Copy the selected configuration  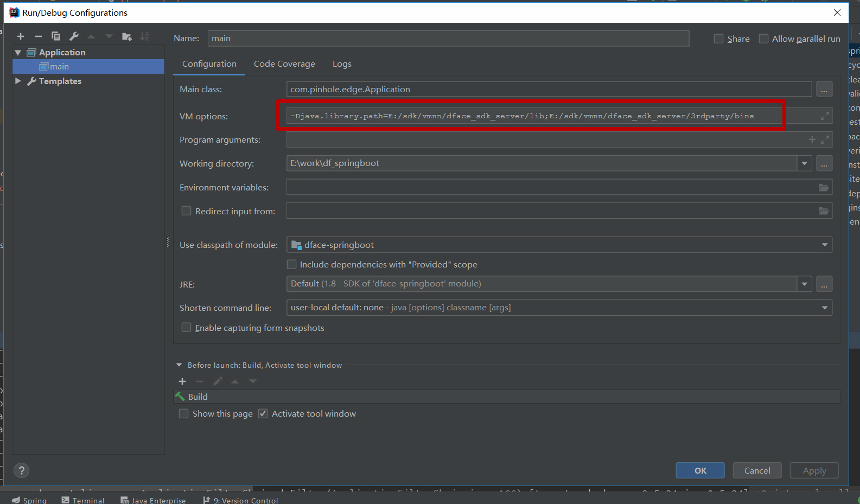coord(56,36)
